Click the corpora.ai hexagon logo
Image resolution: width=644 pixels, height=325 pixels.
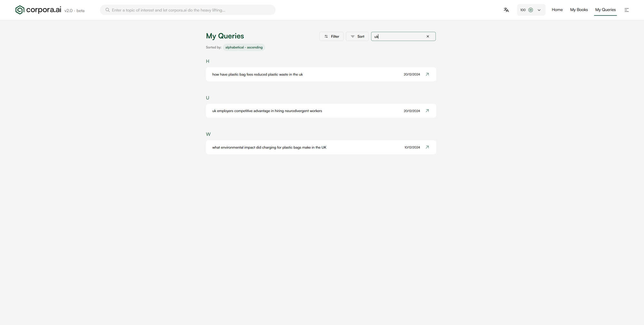(x=20, y=10)
